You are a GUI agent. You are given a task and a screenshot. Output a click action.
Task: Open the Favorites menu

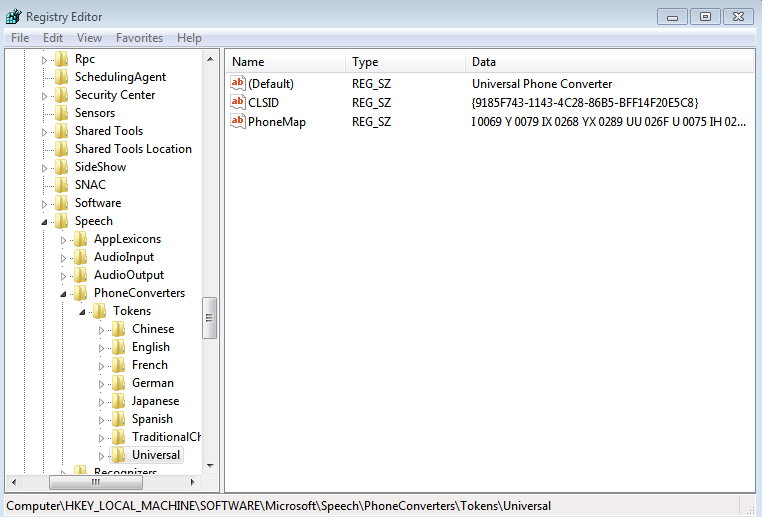coord(139,38)
